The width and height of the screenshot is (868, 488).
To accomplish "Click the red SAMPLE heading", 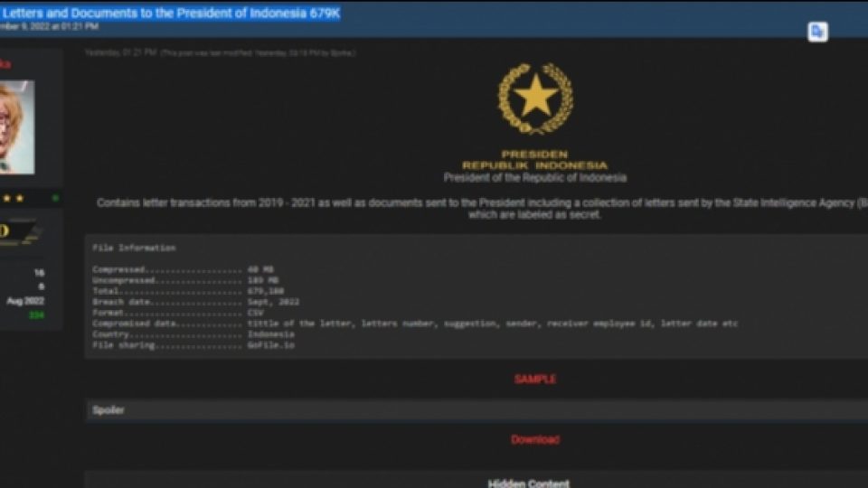I will pos(534,379).
